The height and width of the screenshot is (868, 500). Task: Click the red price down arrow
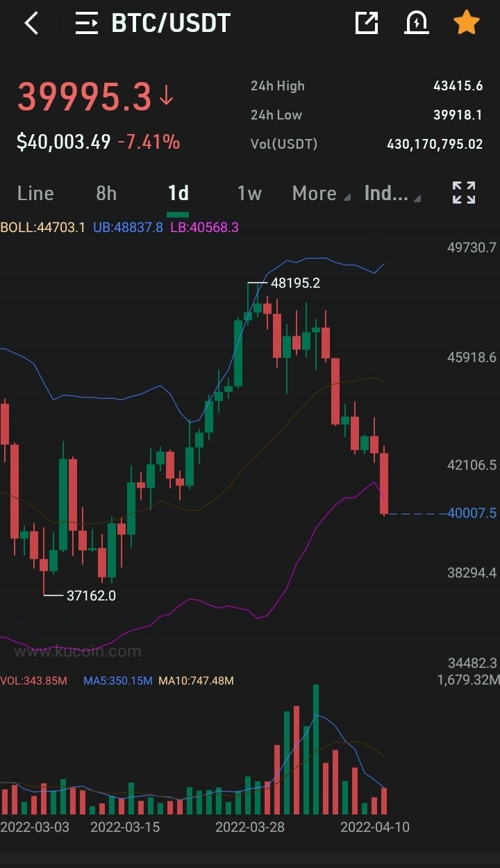tap(166, 95)
